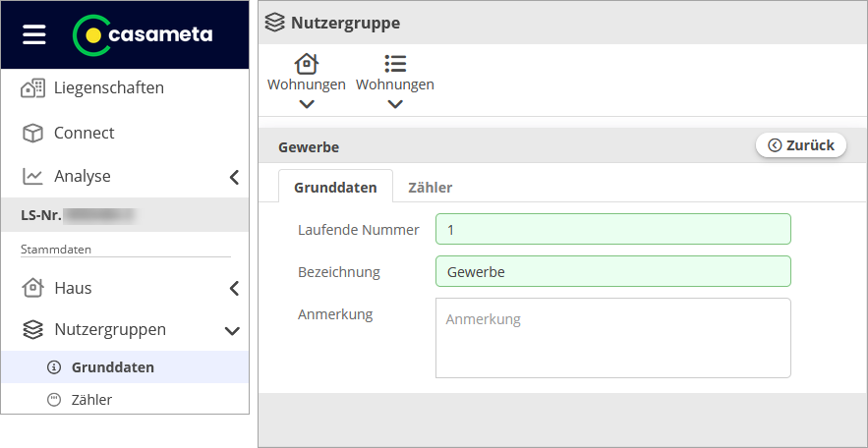Select the Grunddaten tab in form

(335, 187)
